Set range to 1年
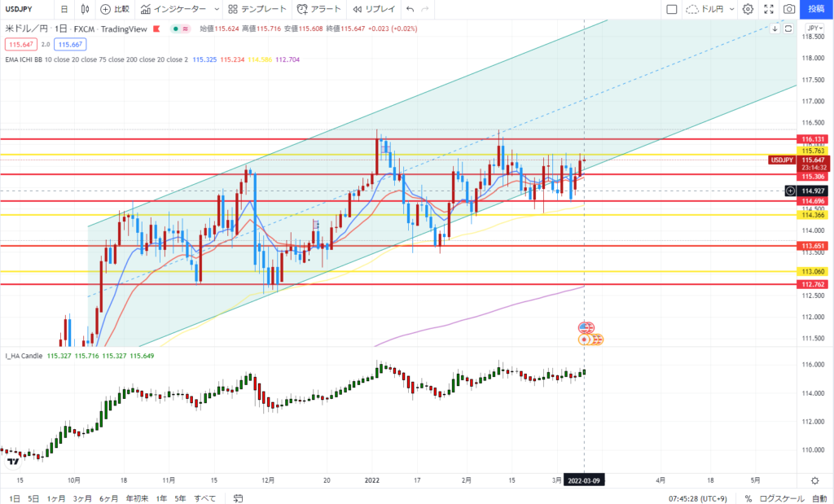Image resolution: width=834 pixels, height=504 pixels. pyautogui.click(x=161, y=498)
